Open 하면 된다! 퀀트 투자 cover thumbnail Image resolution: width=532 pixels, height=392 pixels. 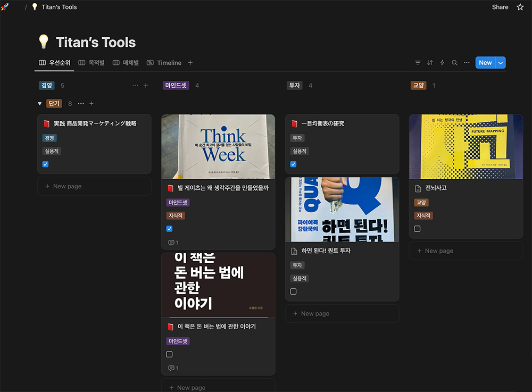[x=342, y=210]
